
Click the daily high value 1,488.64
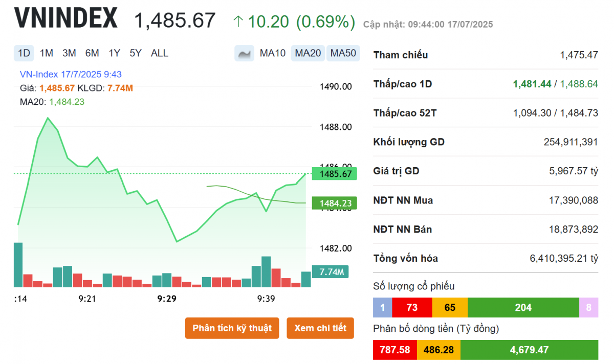(579, 84)
